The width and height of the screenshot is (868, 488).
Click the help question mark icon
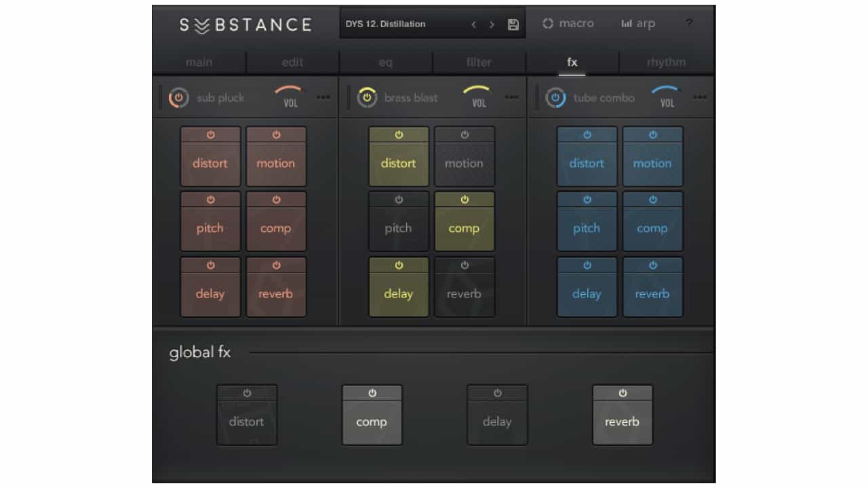pos(689,23)
